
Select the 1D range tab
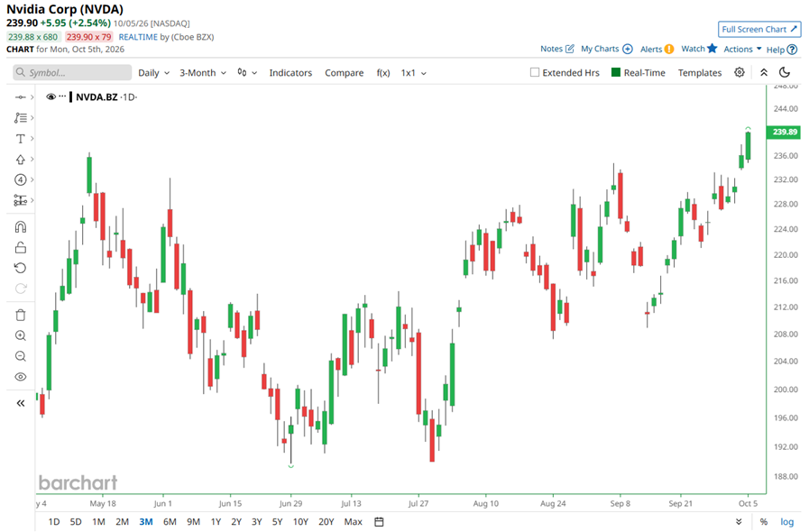point(53,522)
